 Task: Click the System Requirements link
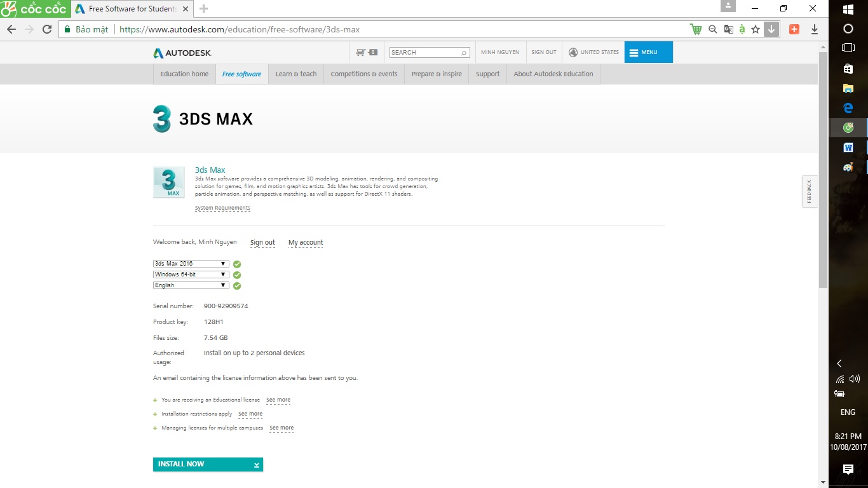coord(222,208)
